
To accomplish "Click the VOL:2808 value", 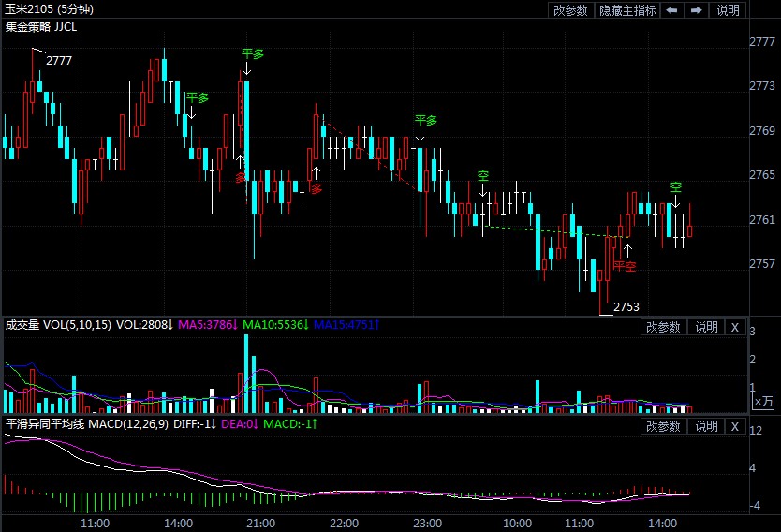I will (x=144, y=325).
